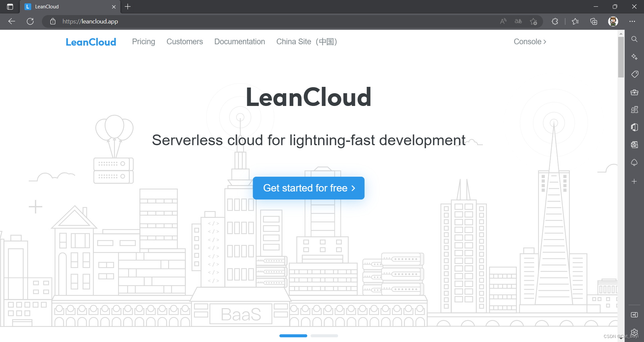Open sidebar Microsoft 365 icon
This screenshot has height=342, width=644.
point(634,127)
